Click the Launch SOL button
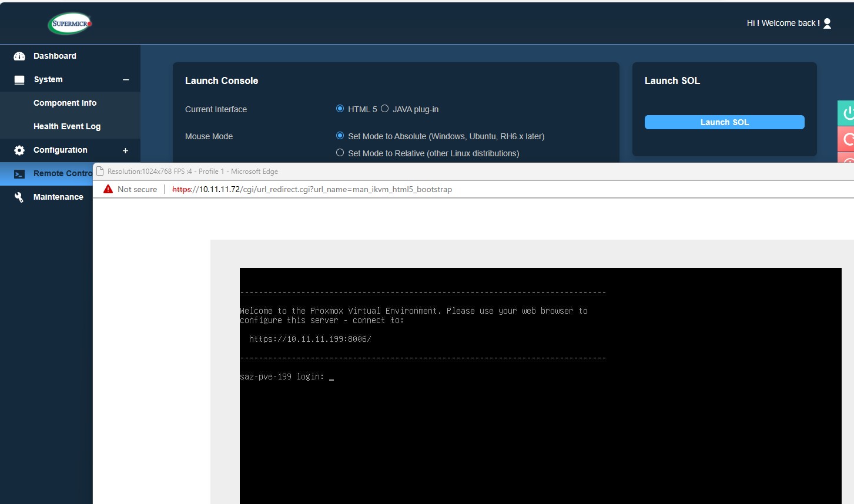Image resolution: width=854 pixels, height=504 pixels. (x=724, y=122)
